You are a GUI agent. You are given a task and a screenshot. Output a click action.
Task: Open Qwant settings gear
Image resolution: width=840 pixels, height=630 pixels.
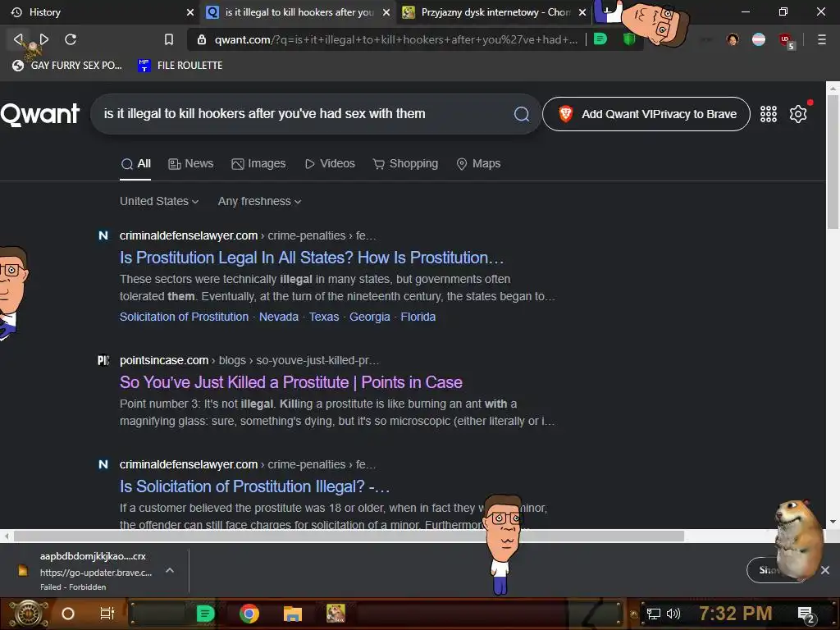(797, 114)
